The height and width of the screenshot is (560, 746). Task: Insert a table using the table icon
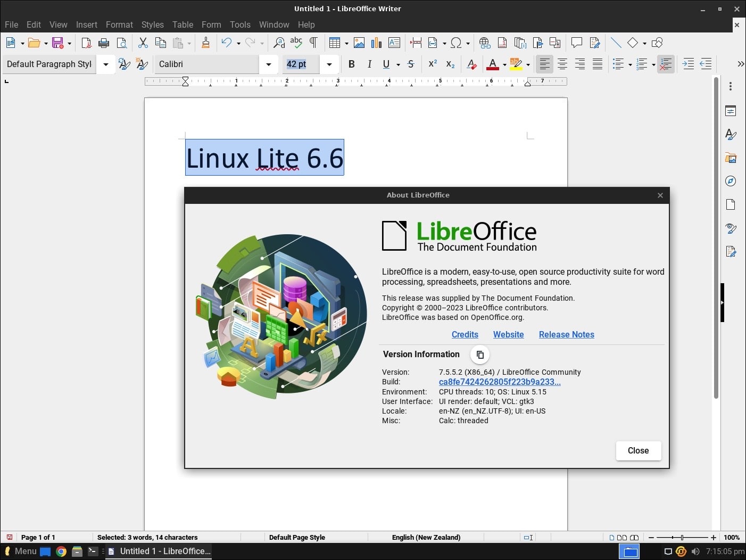(335, 43)
